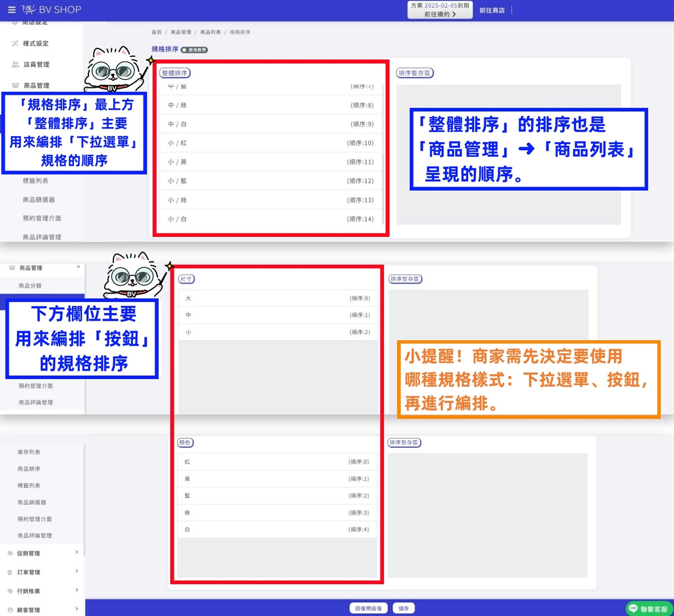The height and width of the screenshot is (616, 674).
Task: Click the BV SHOP logo
Action: (52, 10)
